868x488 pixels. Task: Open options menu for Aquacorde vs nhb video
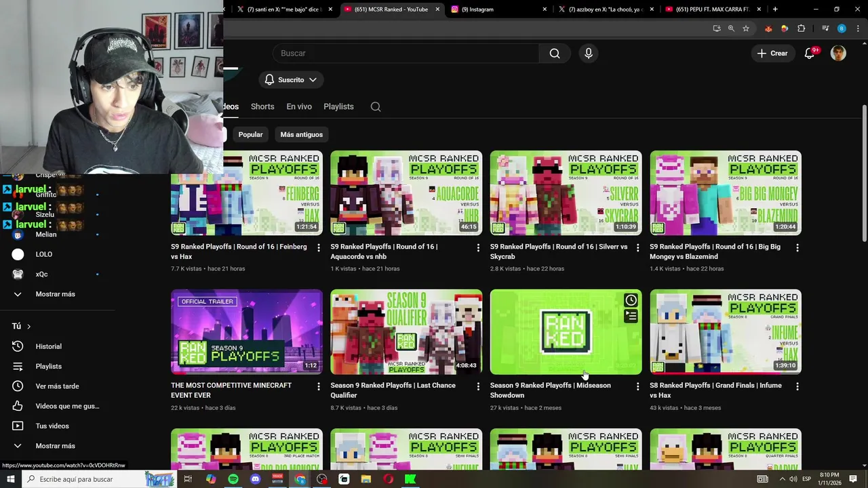(478, 248)
